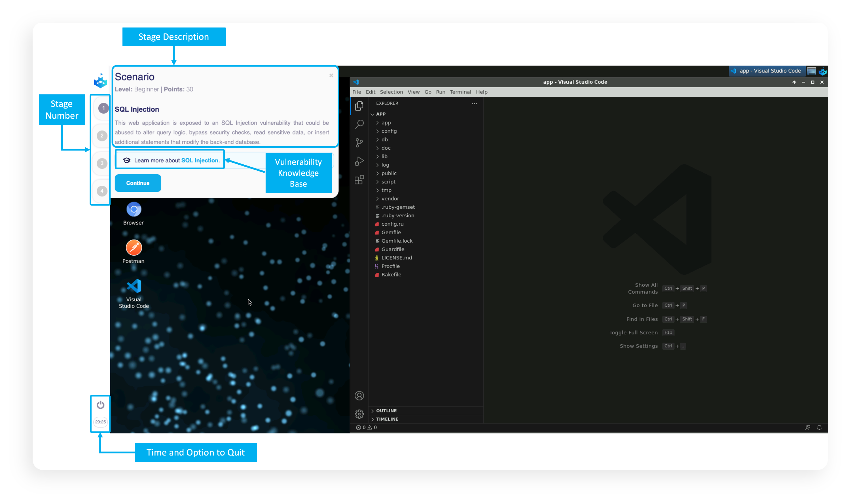This screenshot has height=504, width=851.
Task: Expand the config folder
Action: (x=426, y=131)
